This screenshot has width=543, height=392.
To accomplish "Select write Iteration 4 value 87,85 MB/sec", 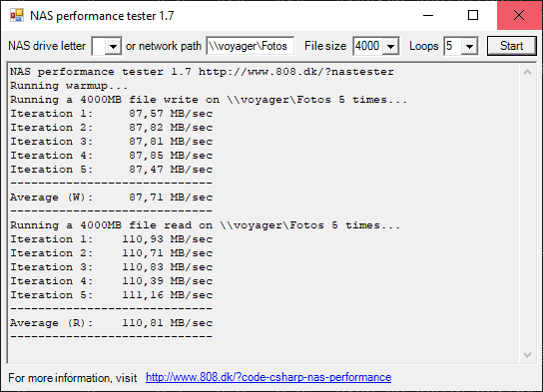I will tap(171, 156).
